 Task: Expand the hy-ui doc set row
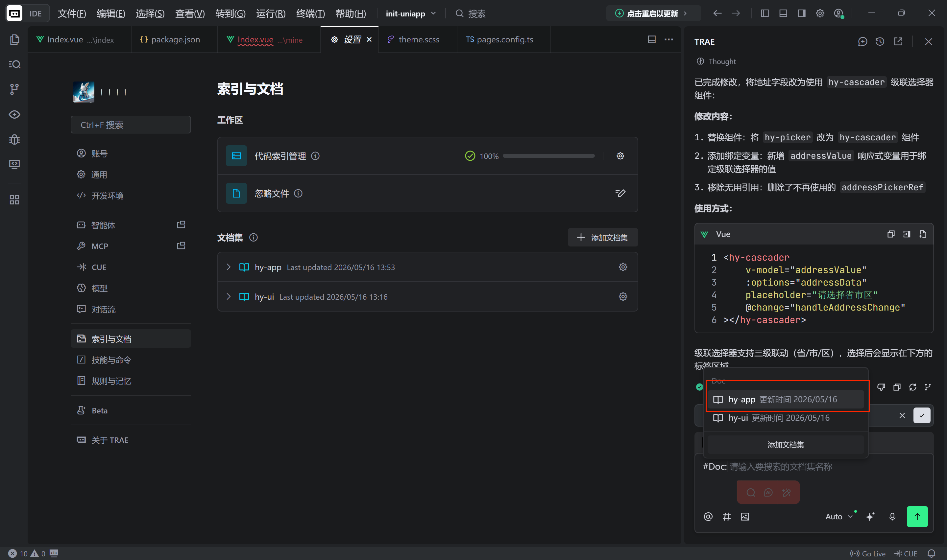pyautogui.click(x=228, y=297)
